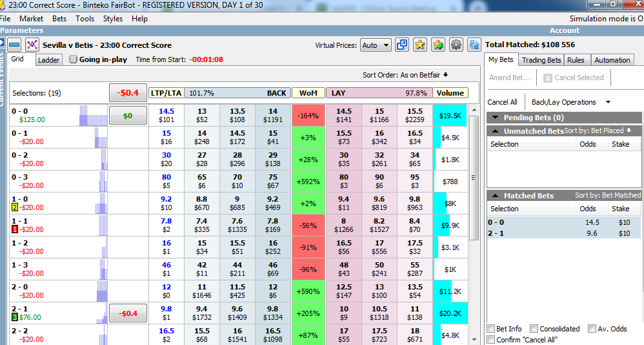The height and width of the screenshot is (345, 644).
Task: Click the sort arrow next to As on Betfair
Action: pyautogui.click(x=446, y=75)
